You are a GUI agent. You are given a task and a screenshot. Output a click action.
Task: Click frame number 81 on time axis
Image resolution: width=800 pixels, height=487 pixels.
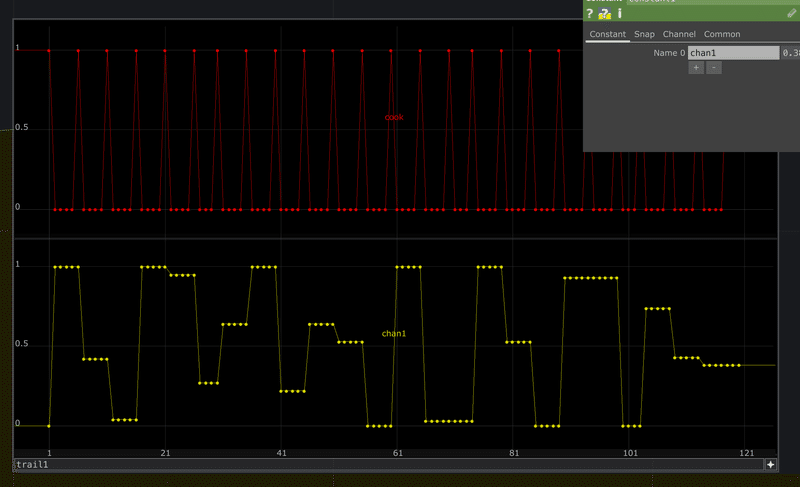[514, 453]
